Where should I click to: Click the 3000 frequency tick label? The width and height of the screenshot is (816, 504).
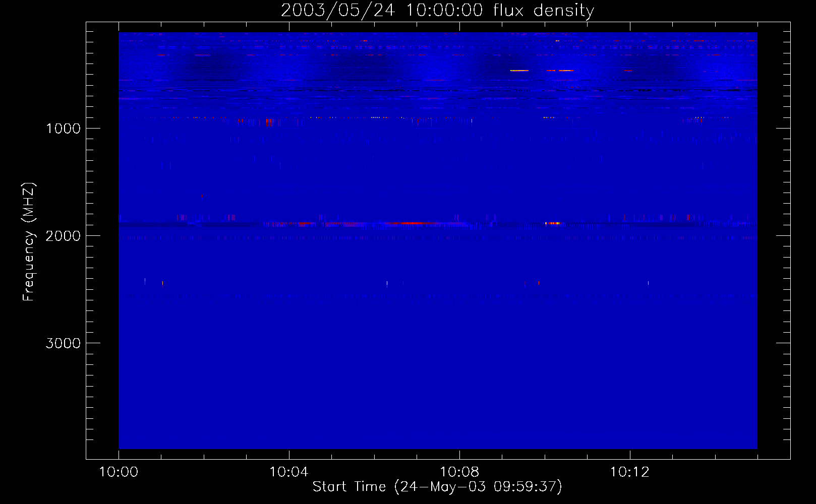[x=63, y=343]
